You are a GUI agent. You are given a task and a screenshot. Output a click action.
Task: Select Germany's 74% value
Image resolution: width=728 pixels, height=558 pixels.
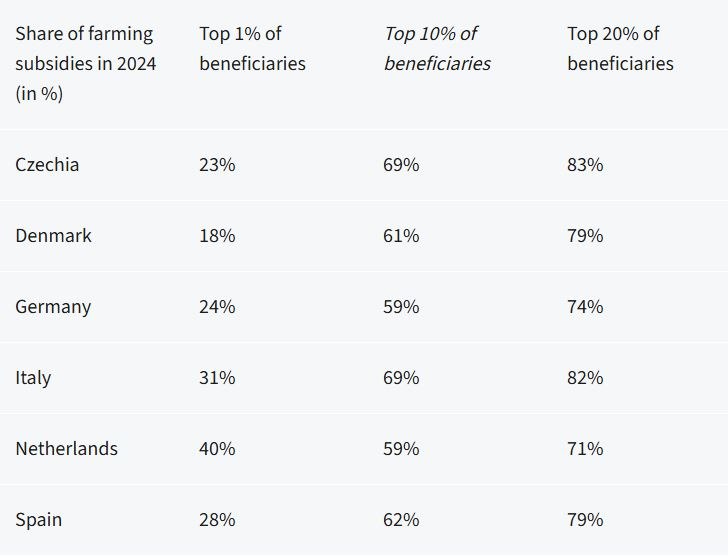pos(585,307)
